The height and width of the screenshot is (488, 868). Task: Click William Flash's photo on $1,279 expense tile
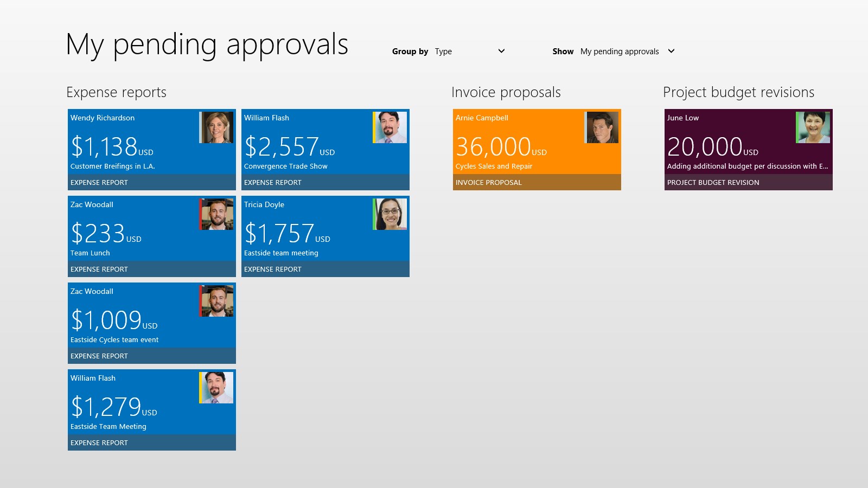pos(216,388)
